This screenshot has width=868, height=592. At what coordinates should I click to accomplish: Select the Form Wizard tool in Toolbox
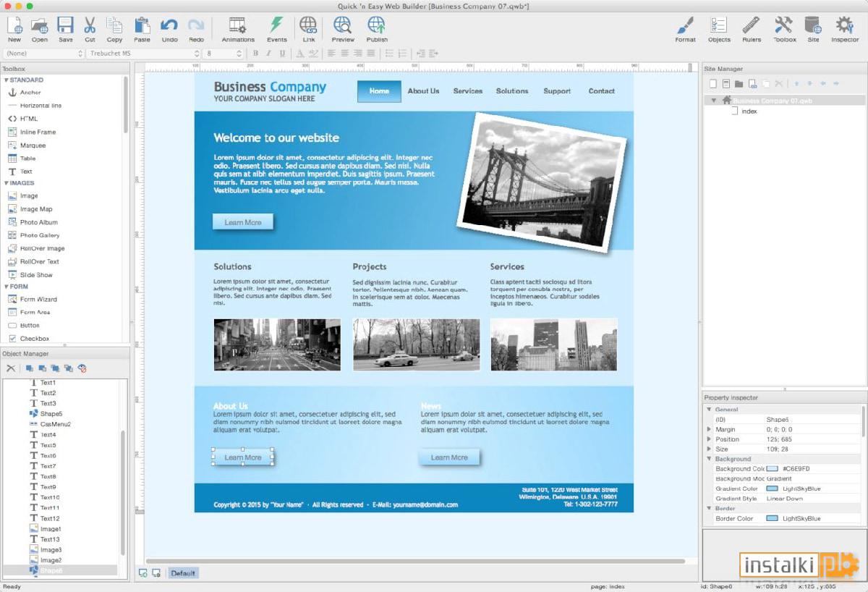coord(33,299)
